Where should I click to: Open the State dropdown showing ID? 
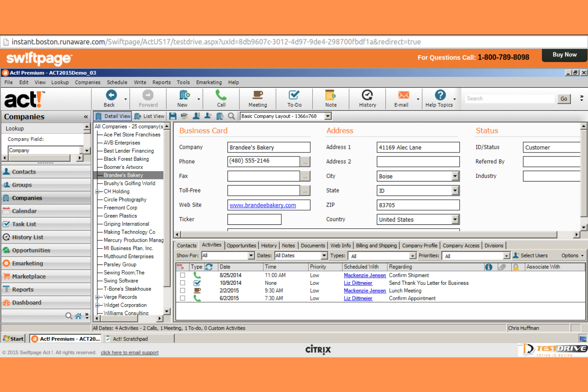[x=455, y=190]
